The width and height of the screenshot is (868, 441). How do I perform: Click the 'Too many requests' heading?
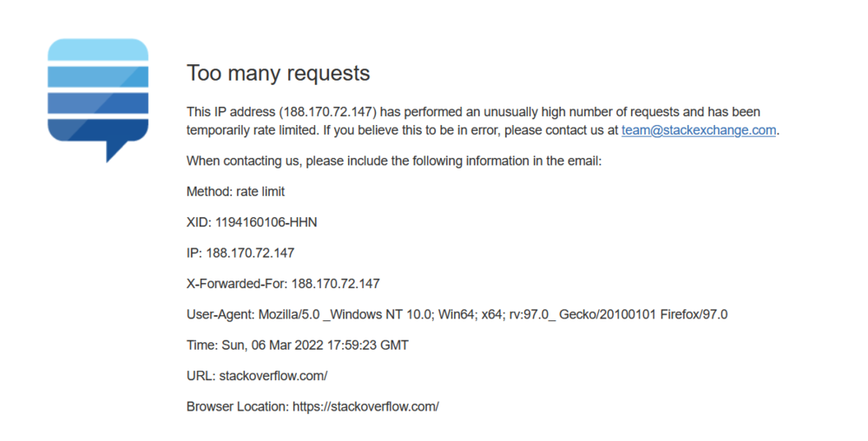(279, 73)
